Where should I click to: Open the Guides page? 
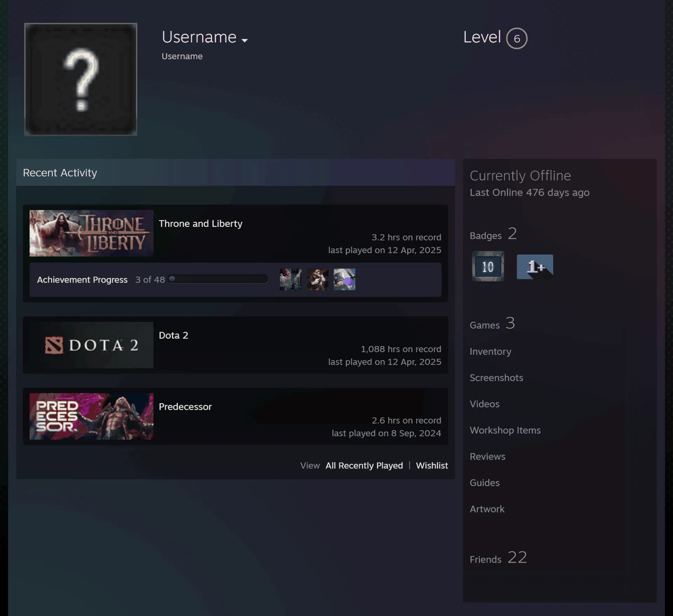coord(484,483)
